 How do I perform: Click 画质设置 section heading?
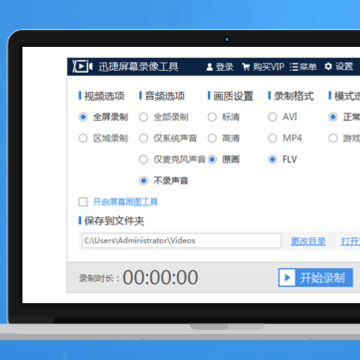coord(233,96)
